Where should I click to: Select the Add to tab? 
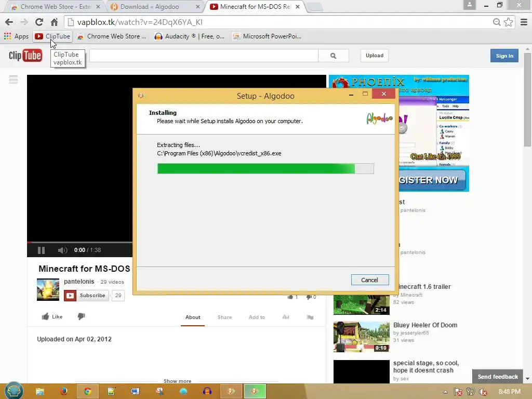[x=257, y=317]
